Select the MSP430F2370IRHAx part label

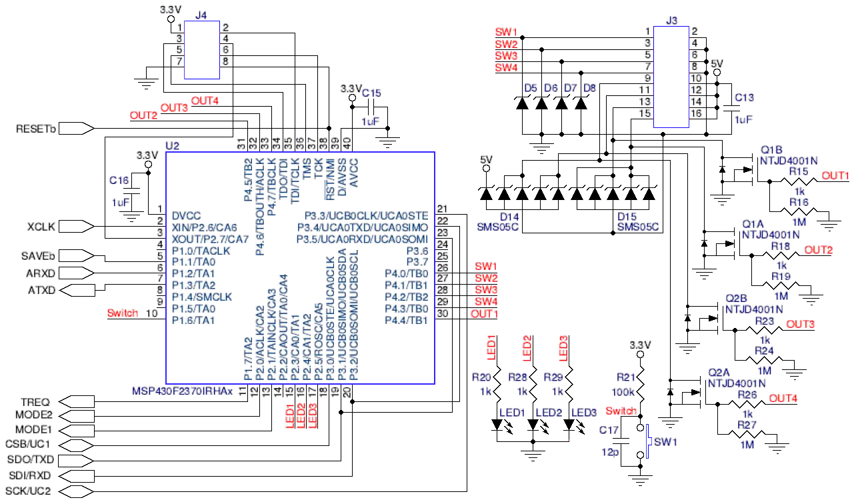(181, 391)
